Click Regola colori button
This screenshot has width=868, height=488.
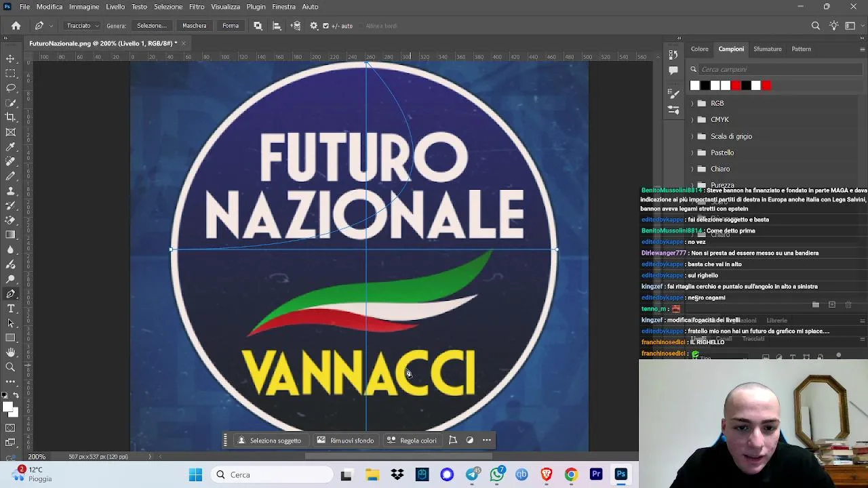412,441
